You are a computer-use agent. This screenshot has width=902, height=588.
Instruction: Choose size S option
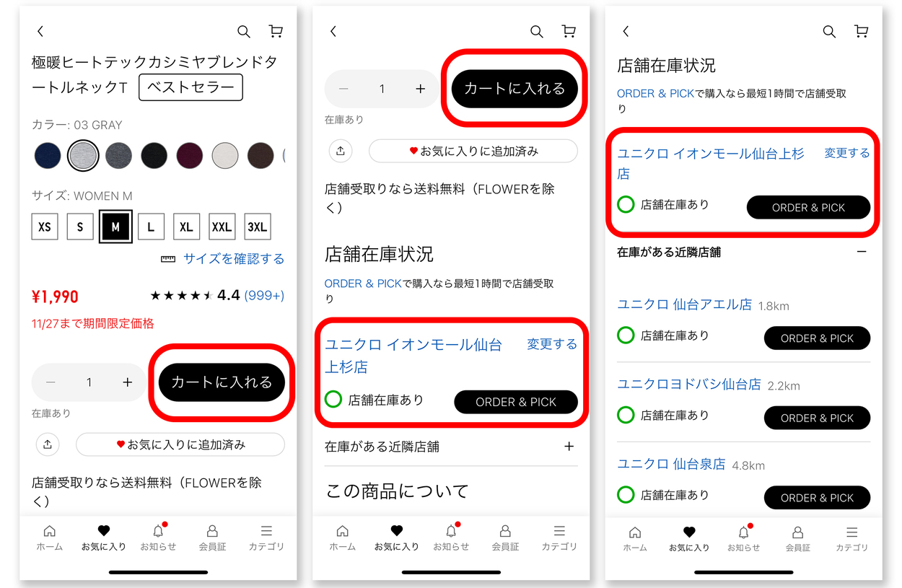coord(80,227)
